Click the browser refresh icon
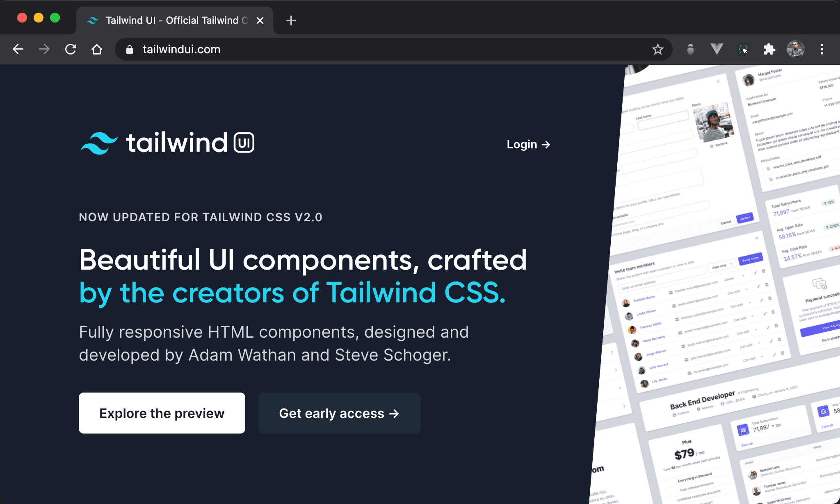Image resolution: width=840 pixels, height=504 pixels. 71,50
